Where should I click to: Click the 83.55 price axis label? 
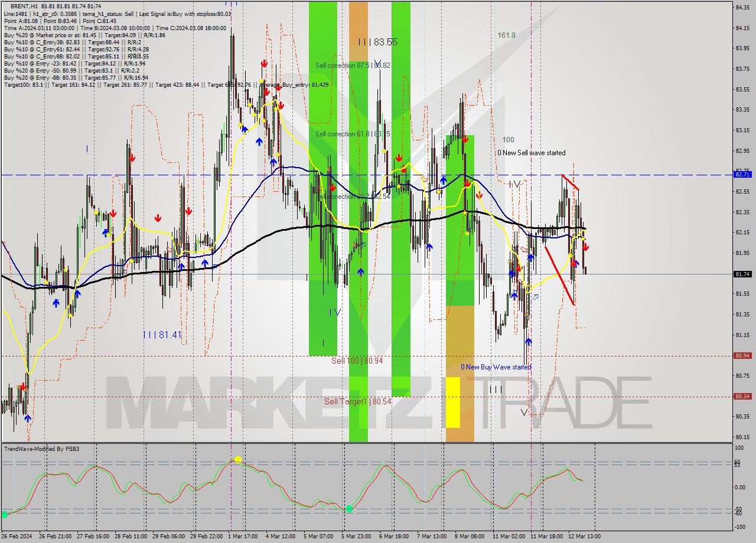point(742,89)
